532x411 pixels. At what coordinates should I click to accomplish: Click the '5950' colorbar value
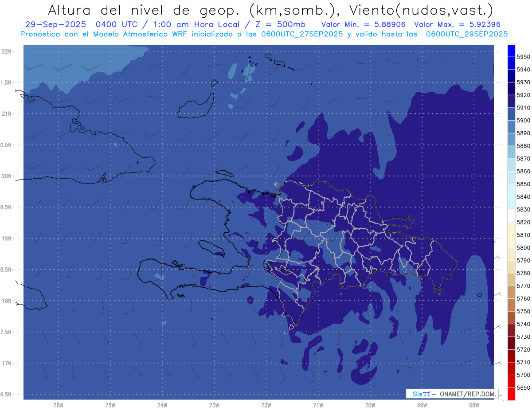pos(523,57)
